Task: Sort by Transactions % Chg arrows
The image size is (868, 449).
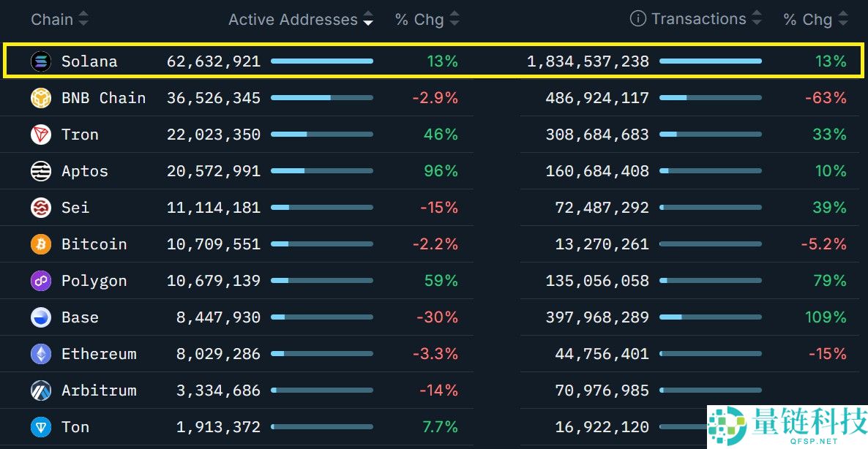Action: [x=842, y=19]
